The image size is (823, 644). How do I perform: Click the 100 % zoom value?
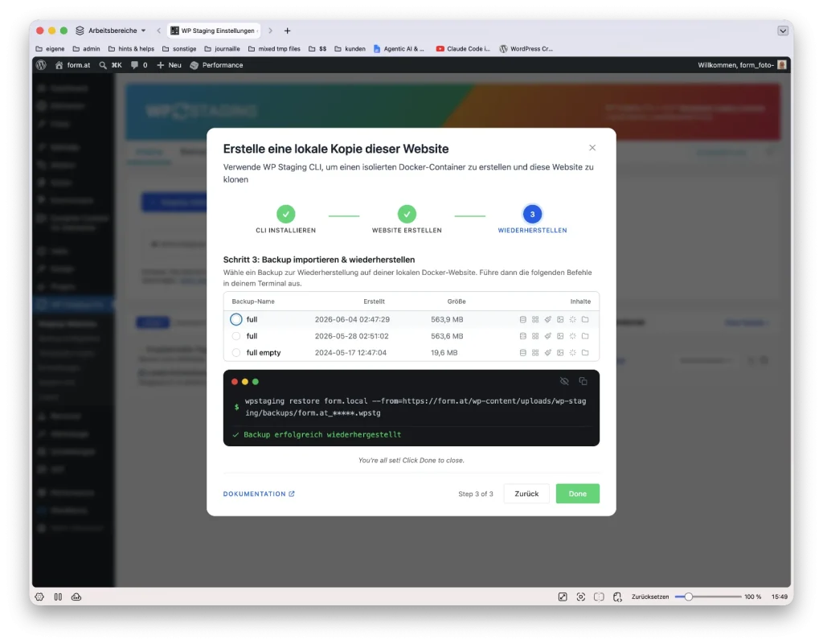(752, 597)
